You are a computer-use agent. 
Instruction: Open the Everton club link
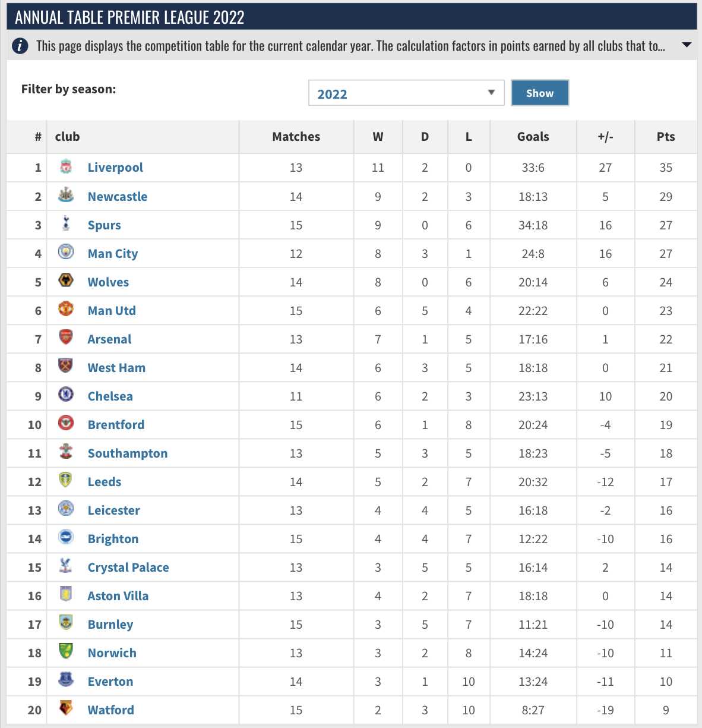coord(110,682)
